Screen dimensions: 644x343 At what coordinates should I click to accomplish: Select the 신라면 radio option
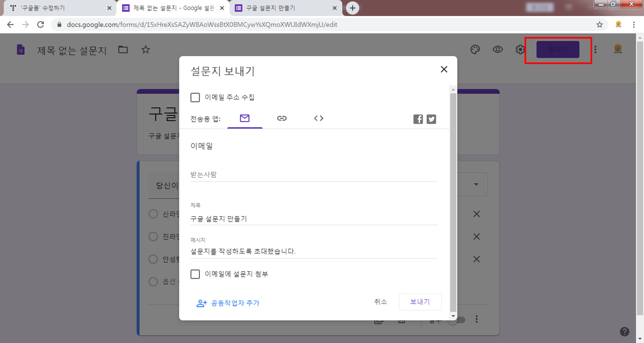pos(153,214)
